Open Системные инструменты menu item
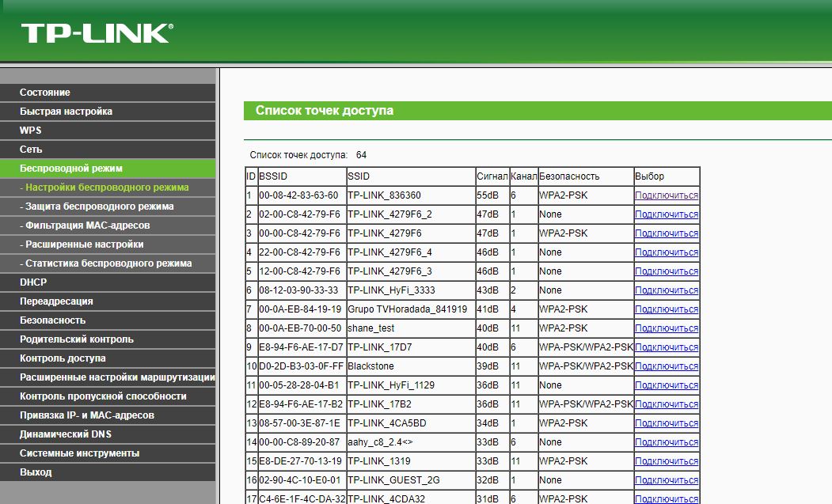The height and width of the screenshot is (504, 832). (108, 453)
